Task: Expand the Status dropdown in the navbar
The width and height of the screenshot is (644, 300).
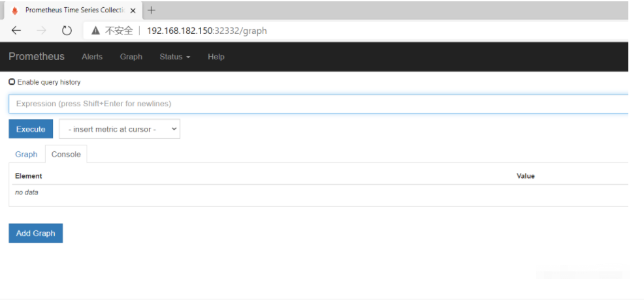Action: pos(175,57)
